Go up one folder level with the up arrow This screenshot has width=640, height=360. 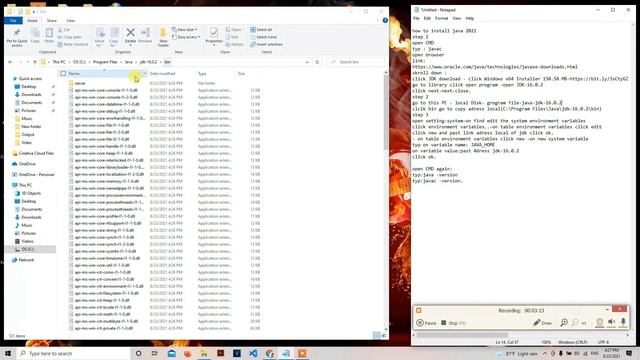35,62
